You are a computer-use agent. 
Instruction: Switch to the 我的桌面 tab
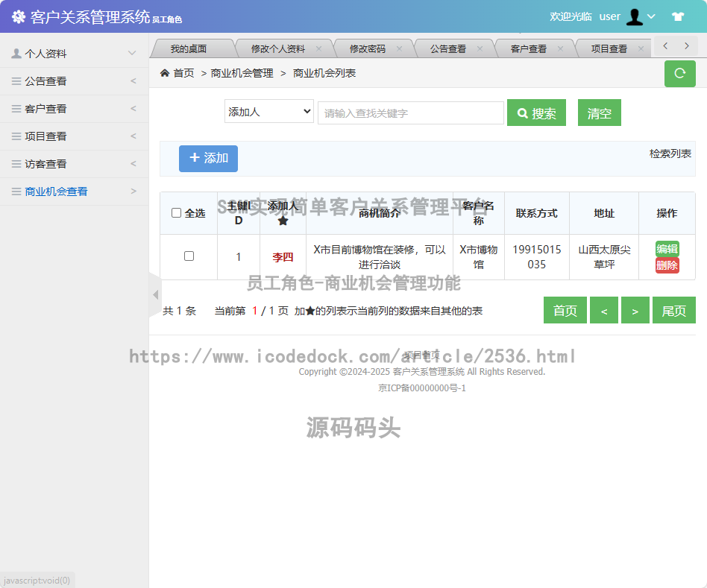pos(189,48)
